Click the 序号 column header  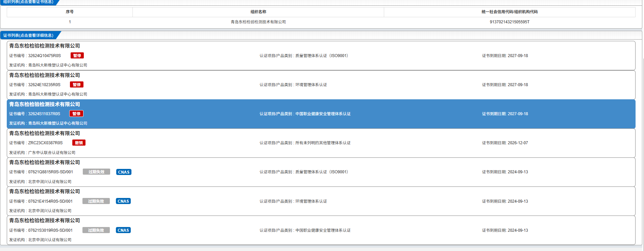(x=70, y=12)
